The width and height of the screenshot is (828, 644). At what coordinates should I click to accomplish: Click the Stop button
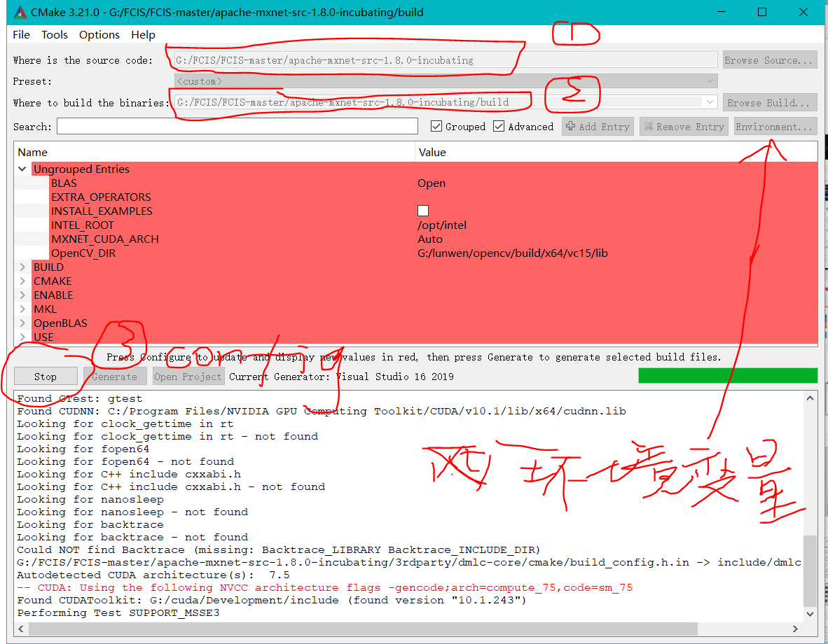46,377
